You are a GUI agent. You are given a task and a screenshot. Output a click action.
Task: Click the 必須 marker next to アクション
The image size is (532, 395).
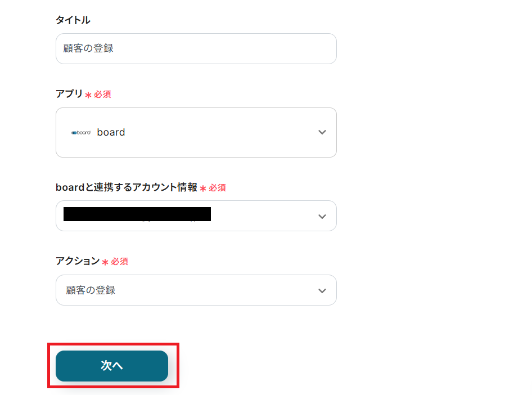pyautogui.click(x=119, y=262)
